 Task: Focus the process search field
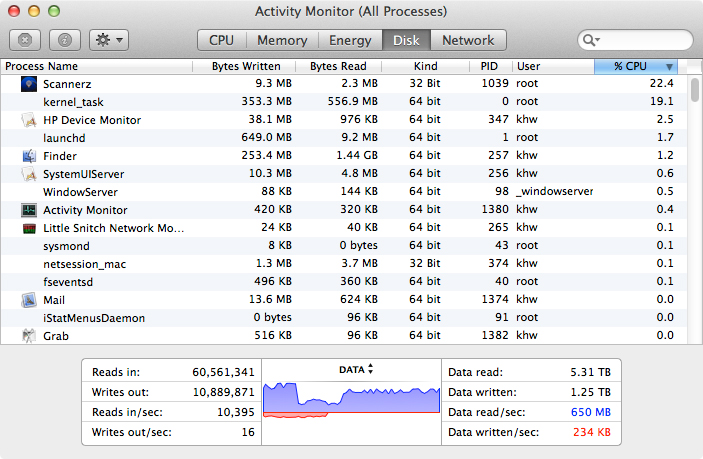pyautogui.click(x=635, y=40)
